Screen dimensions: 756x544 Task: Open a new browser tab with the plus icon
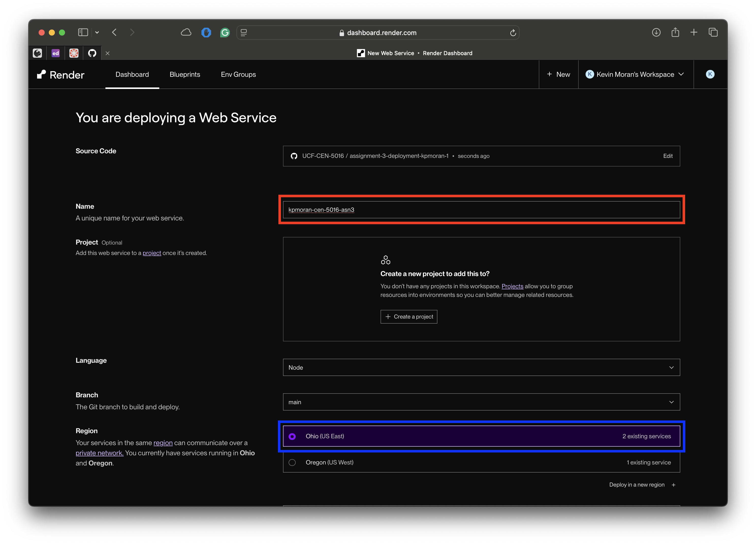[694, 32]
